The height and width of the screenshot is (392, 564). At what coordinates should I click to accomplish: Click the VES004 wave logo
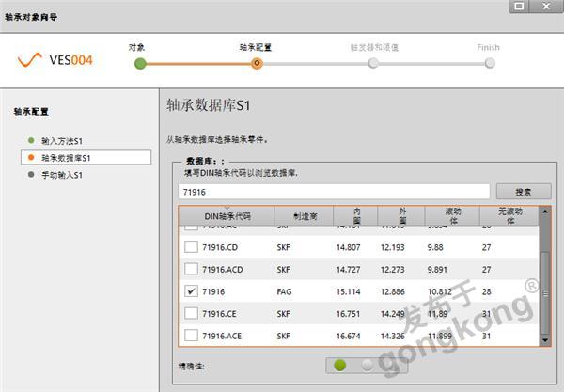[30, 60]
